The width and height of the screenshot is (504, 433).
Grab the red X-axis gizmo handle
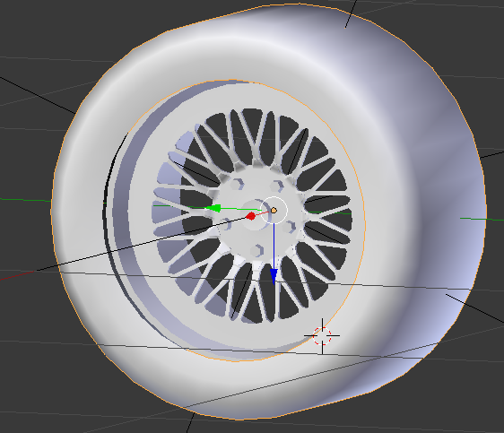pyautogui.click(x=251, y=216)
